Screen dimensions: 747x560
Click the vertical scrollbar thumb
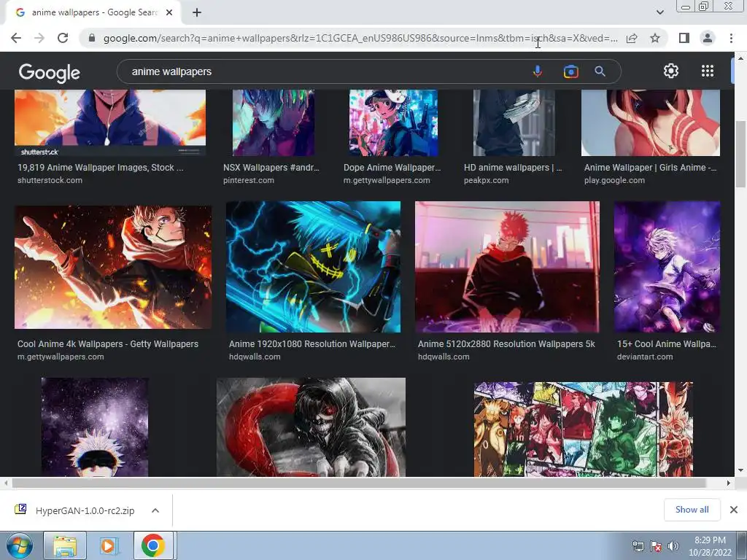pos(740,155)
